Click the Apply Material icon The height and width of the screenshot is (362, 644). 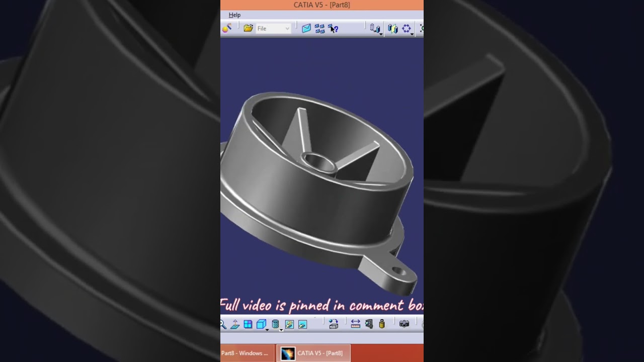226,29
